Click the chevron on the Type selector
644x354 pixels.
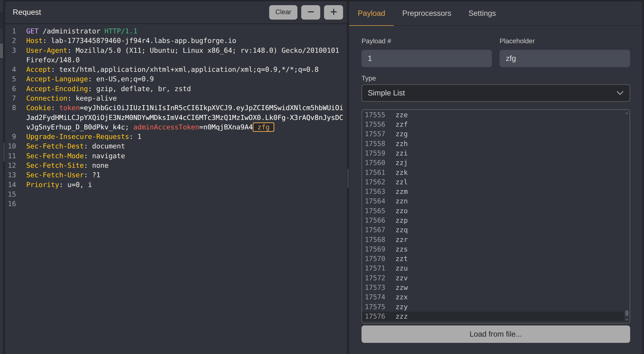(620, 93)
